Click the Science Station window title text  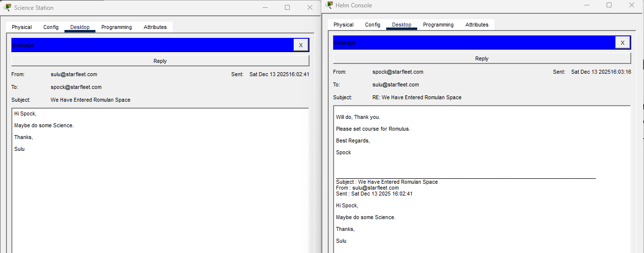pyautogui.click(x=34, y=8)
